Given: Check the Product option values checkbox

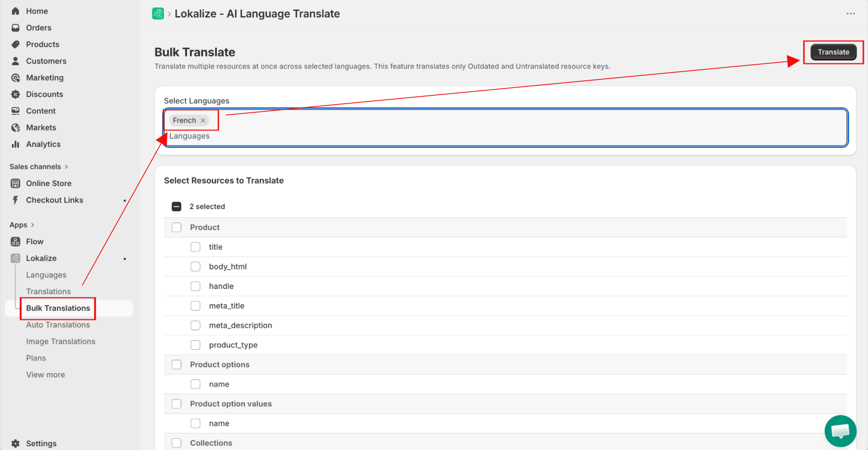Looking at the screenshot, I should point(176,404).
